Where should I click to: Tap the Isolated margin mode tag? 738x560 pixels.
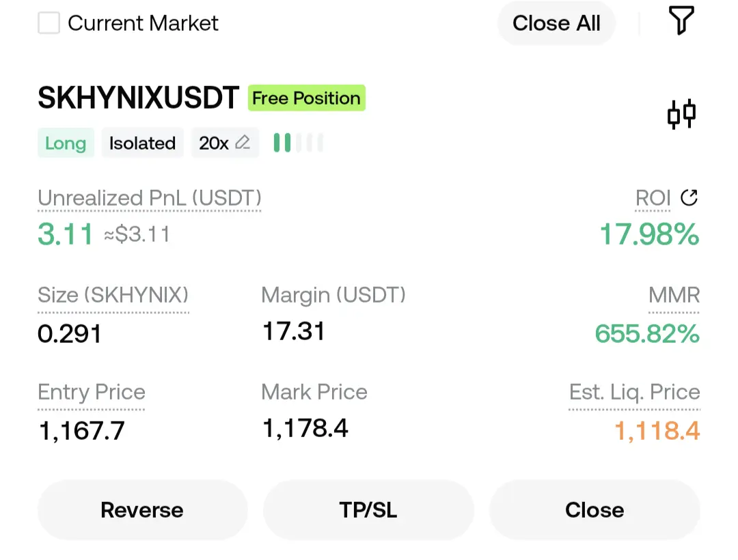[x=142, y=143]
